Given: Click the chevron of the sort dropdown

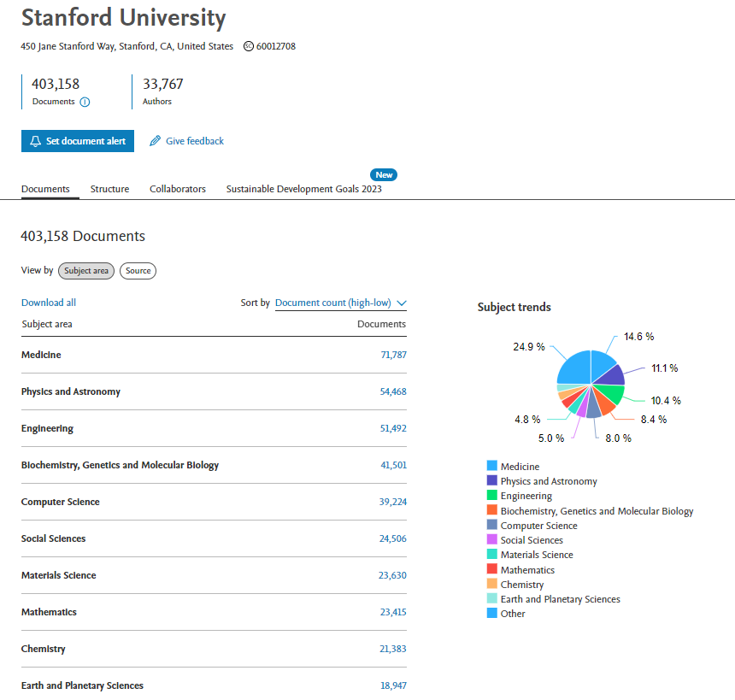Looking at the screenshot, I should [x=401, y=303].
